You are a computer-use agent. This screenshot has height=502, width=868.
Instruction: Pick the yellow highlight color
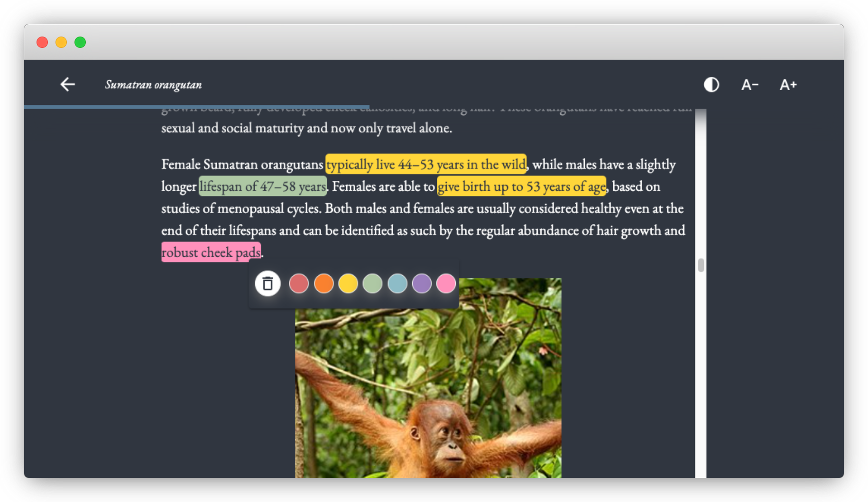[348, 284]
